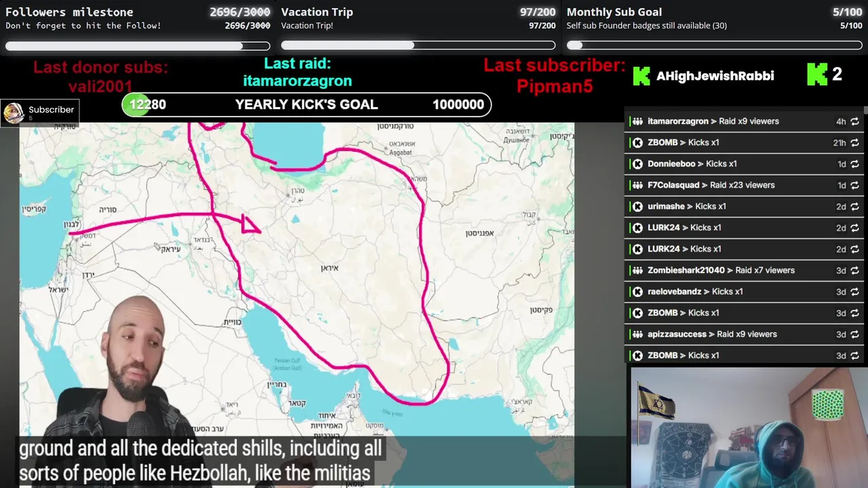Click the green Kick logo beside the number 2

click(x=817, y=75)
